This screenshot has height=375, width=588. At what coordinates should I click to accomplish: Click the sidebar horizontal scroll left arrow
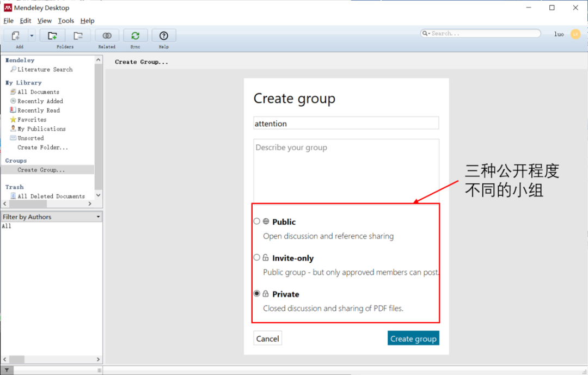tap(5, 204)
